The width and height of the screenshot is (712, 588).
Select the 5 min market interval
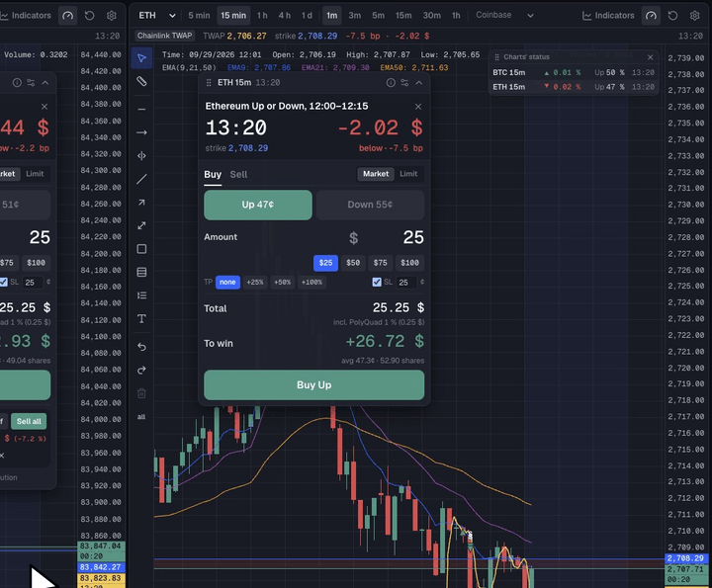(199, 16)
